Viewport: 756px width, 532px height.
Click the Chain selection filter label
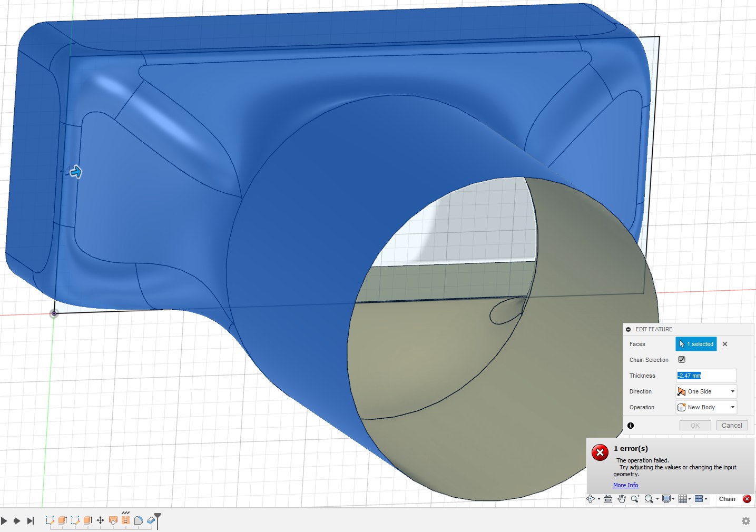coord(727,499)
